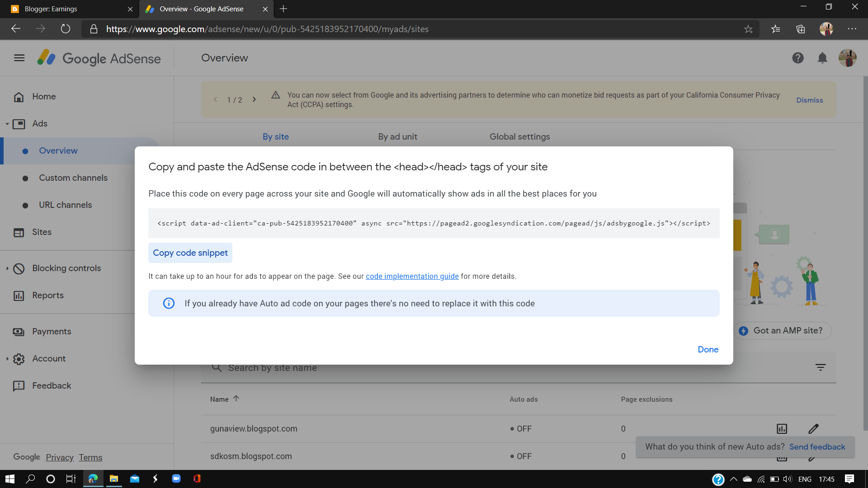
Task: Go to next notification banner message
Action: point(254,99)
